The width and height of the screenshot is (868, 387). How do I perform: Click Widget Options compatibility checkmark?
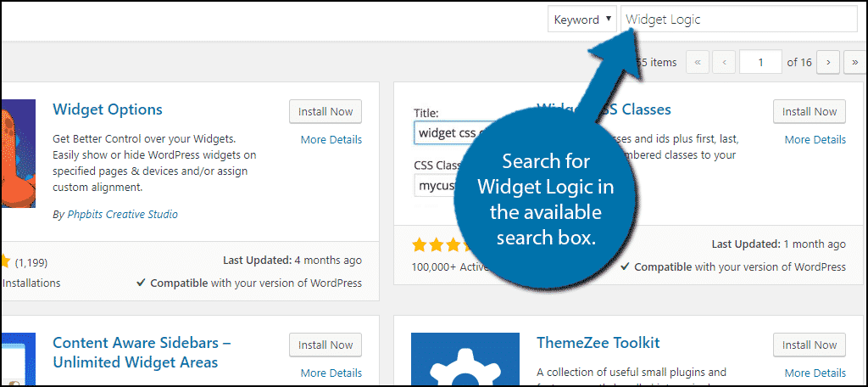(x=141, y=283)
